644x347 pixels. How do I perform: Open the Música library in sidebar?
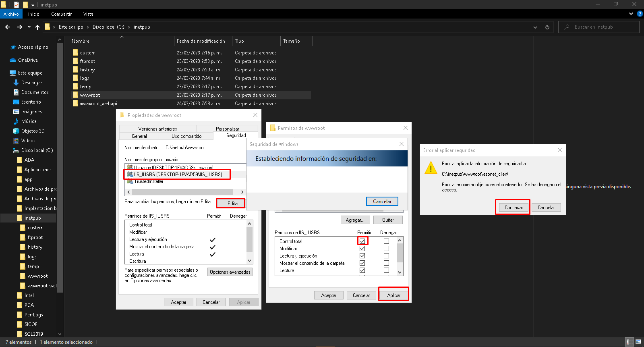pos(29,121)
